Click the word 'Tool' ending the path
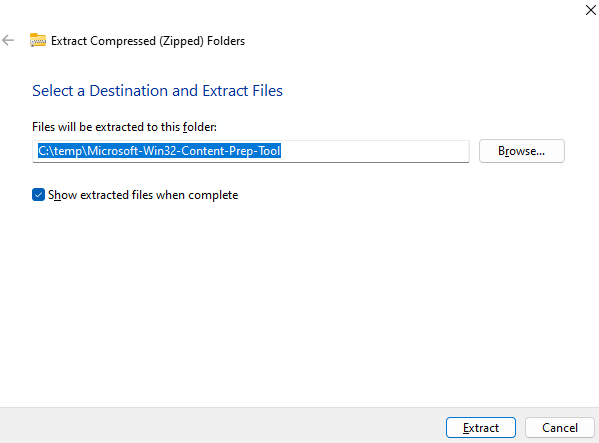This screenshot has width=599, height=443. click(x=269, y=151)
